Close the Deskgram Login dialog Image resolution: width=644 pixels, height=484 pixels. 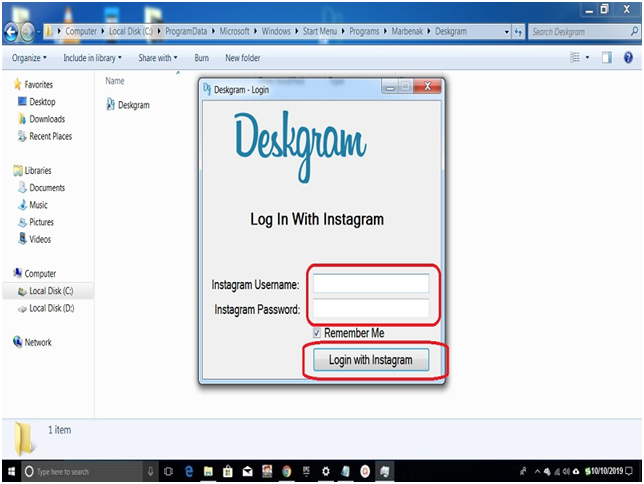pos(427,86)
